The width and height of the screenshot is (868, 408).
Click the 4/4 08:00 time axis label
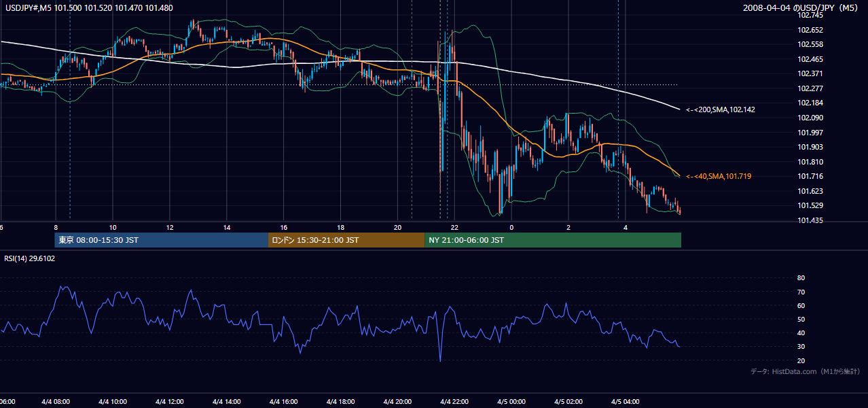pyautogui.click(x=56, y=402)
